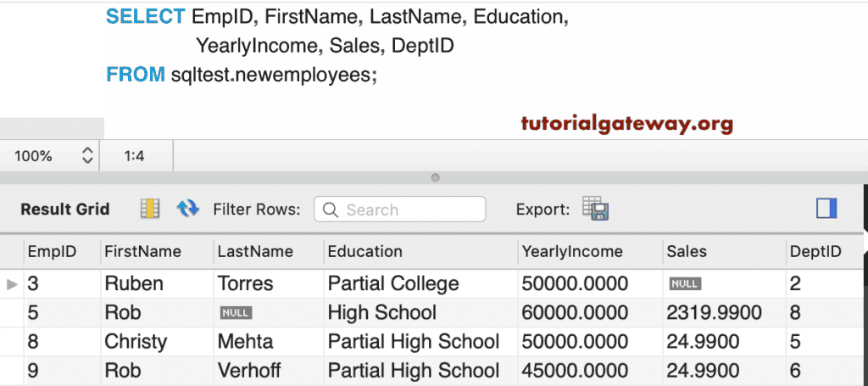Screen dimensions: 868x386
Task: Select the row indicator arrow for EmpID 3
Action: click(x=12, y=284)
